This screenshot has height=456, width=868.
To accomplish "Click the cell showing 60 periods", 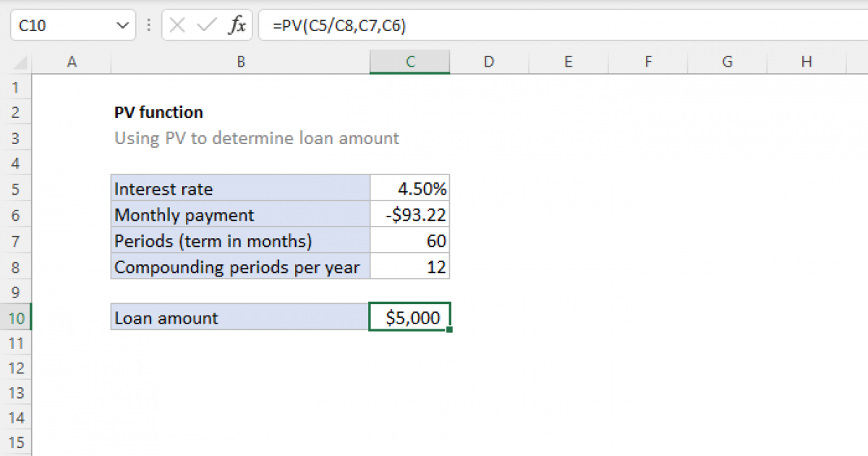I will pyautogui.click(x=409, y=241).
